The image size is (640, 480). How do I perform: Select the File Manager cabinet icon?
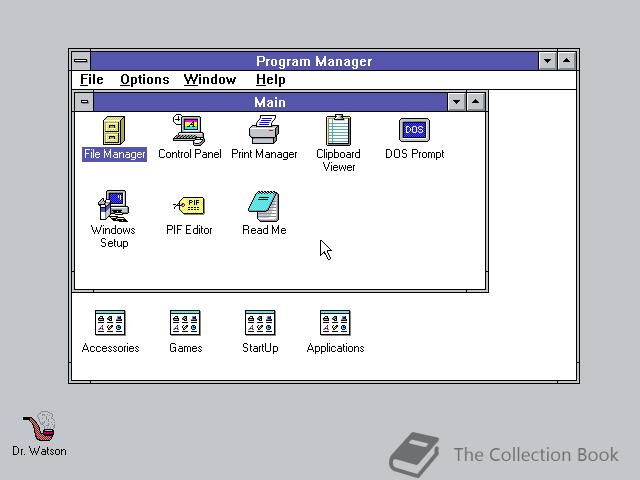click(114, 131)
